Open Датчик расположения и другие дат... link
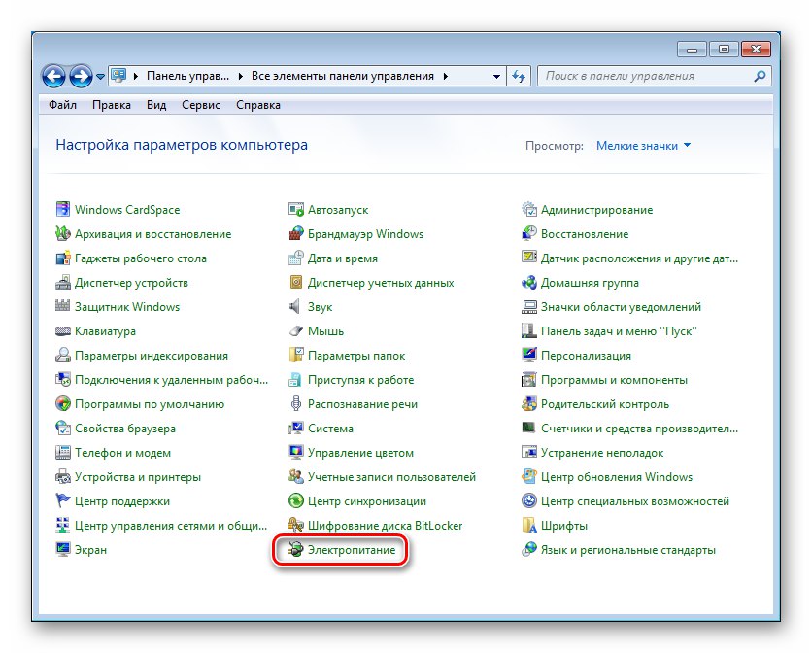Viewport: 812px width, 653px height. coord(639,258)
